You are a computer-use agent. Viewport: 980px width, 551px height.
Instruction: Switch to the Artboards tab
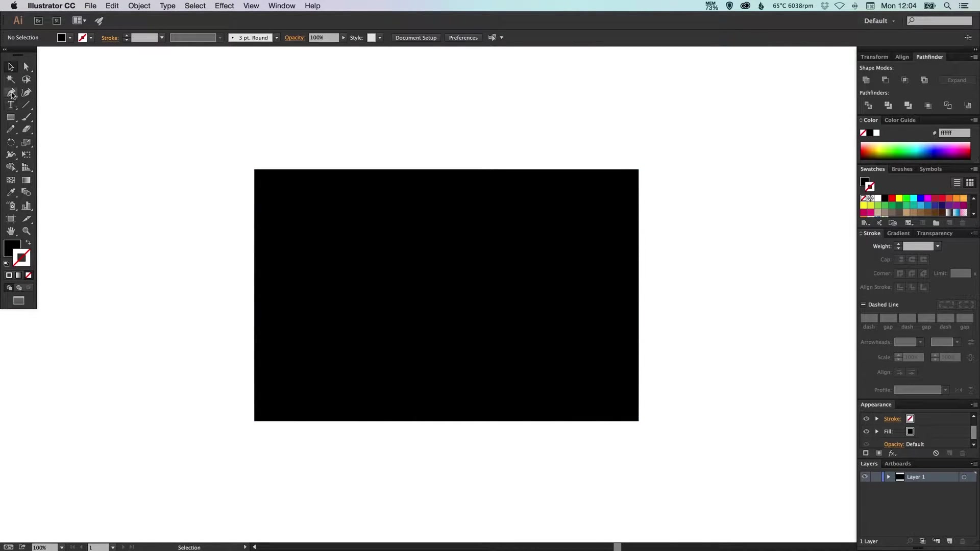(897, 464)
